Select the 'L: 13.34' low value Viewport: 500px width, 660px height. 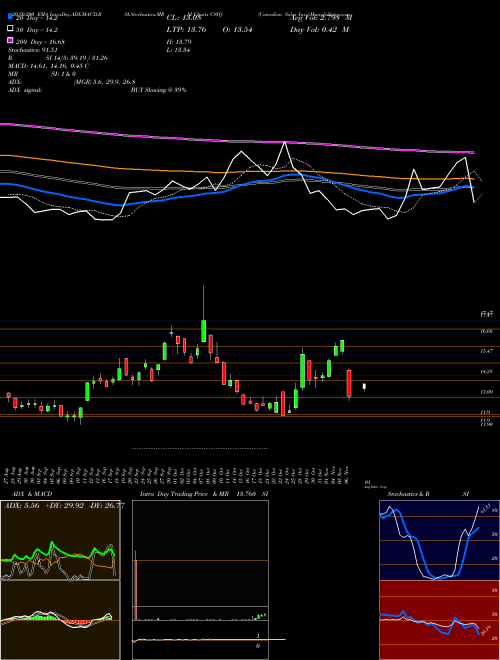coord(178,50)
